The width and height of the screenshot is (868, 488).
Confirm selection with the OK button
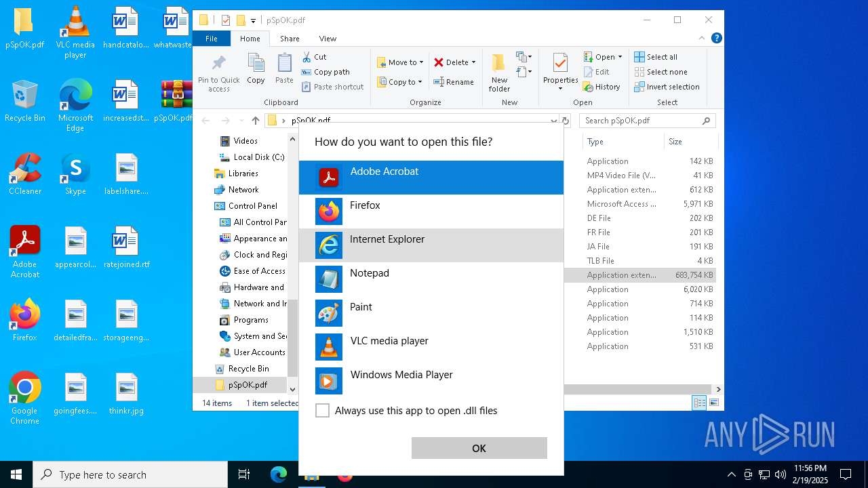479,448
